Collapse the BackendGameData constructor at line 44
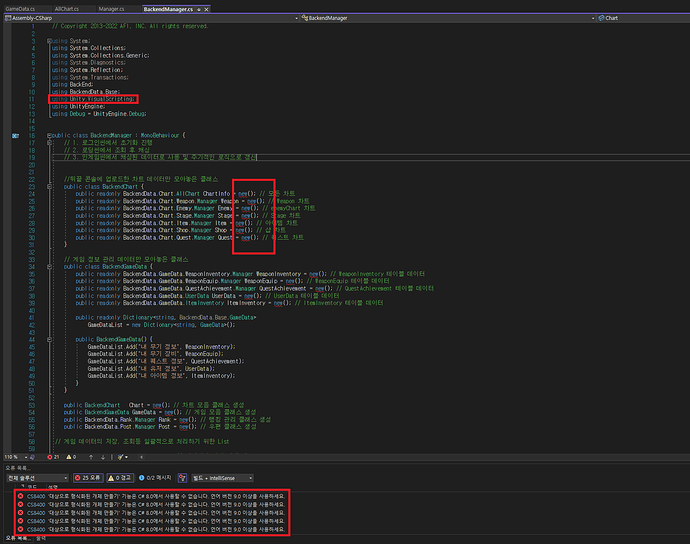 click(x=49, y=339)
